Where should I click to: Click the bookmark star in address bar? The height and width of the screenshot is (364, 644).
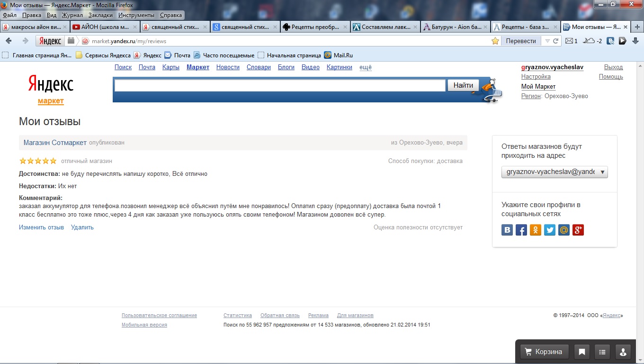(495, 41)
